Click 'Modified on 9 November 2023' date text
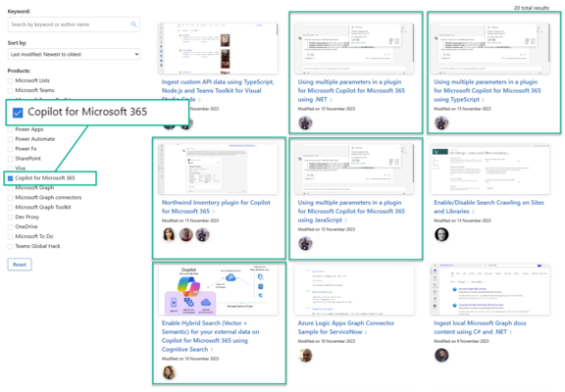This screenshot has height=392, width=565. coord(461,341)
